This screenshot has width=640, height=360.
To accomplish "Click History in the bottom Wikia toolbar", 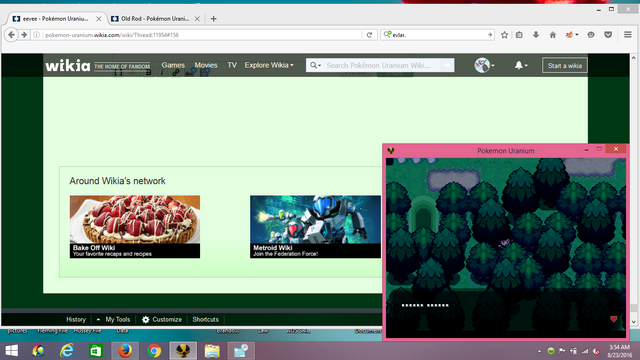I will 76,320.
